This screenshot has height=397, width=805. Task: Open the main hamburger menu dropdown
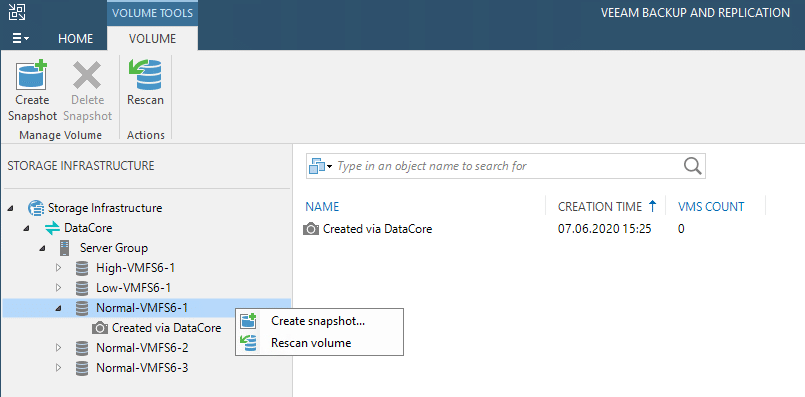coord(21,39)
